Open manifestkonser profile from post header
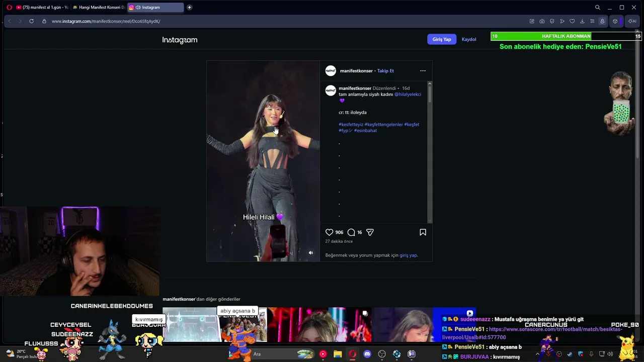 click(356, 71)
